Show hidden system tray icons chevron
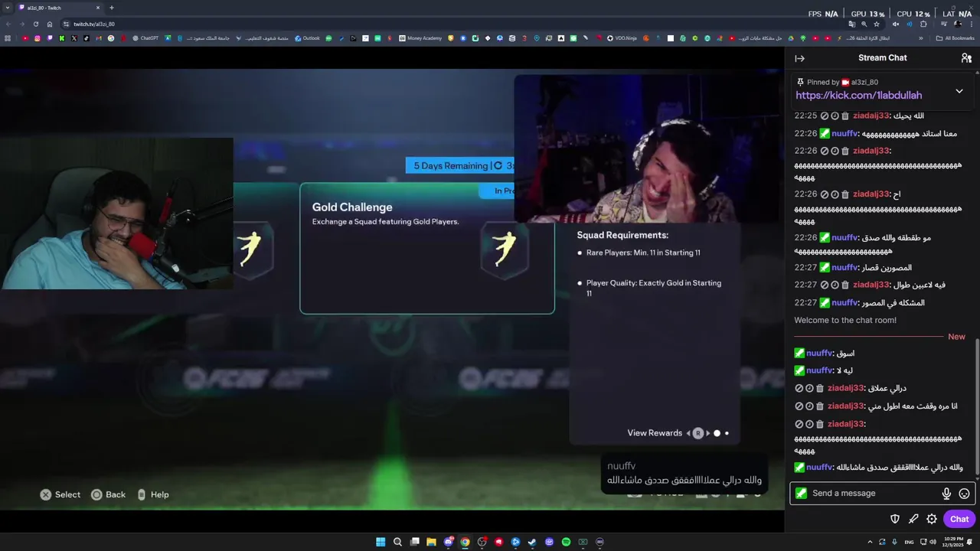 pos(871,542)
